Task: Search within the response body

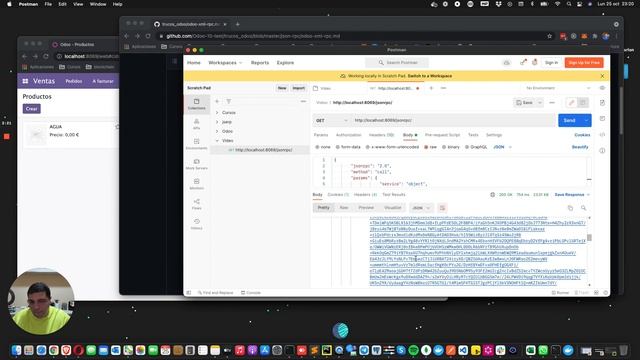Action: [584, 208]
